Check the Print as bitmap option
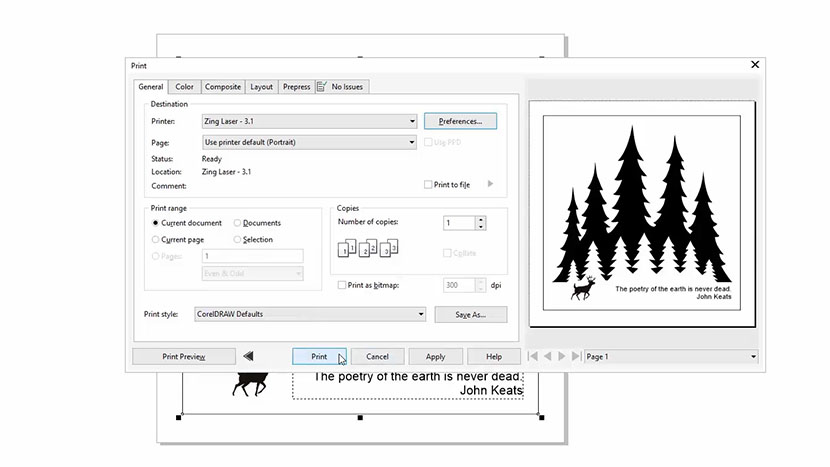 342,285
